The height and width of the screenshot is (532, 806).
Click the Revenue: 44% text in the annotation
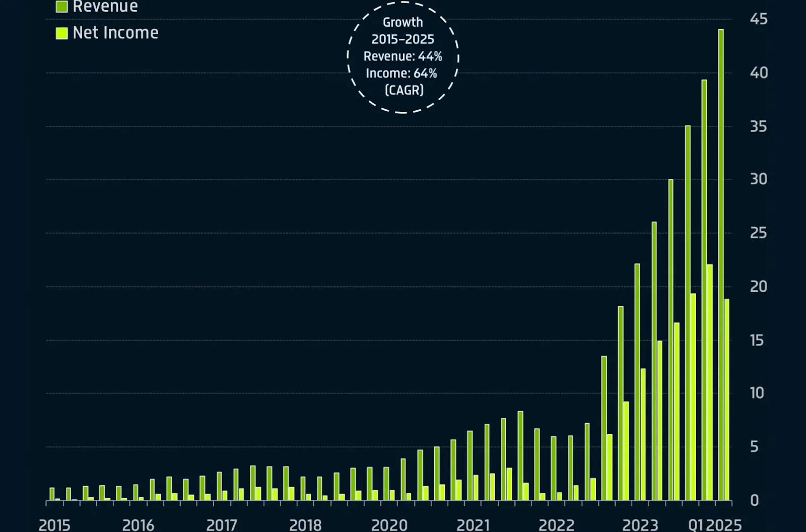(x=402, y=56)
